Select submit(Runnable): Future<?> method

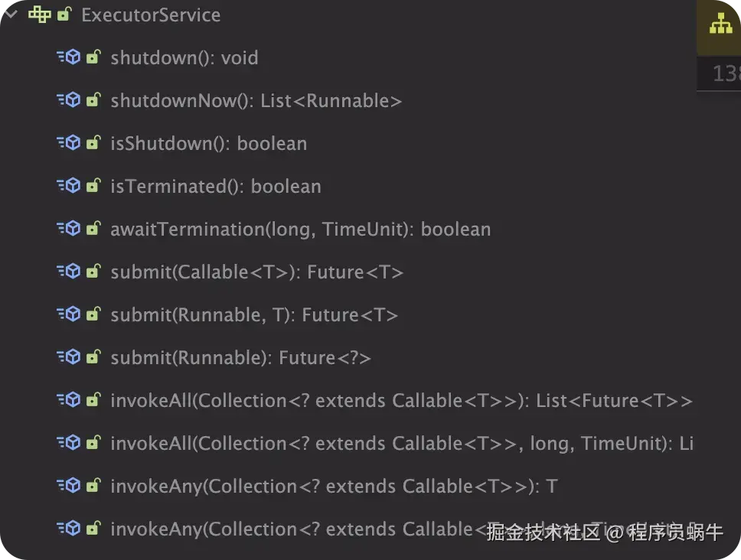point(240,358)
